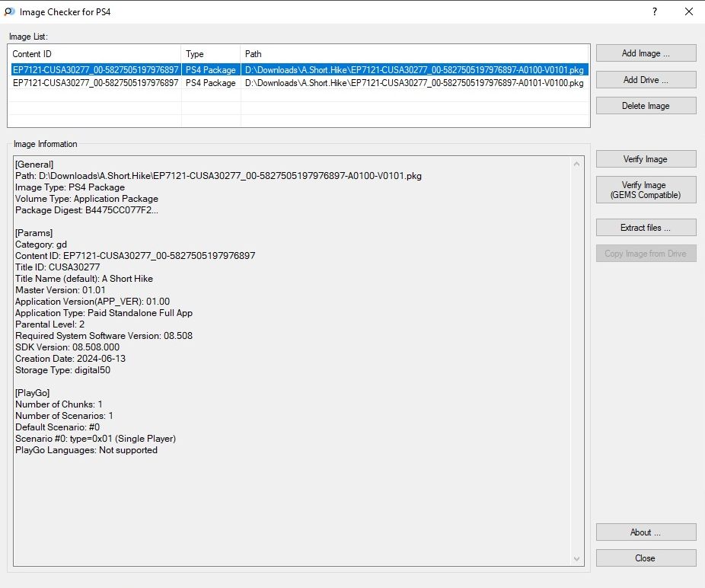Click Number of Chunks: 1 line
The image size is (705, 588).
[x=59, y=404]
